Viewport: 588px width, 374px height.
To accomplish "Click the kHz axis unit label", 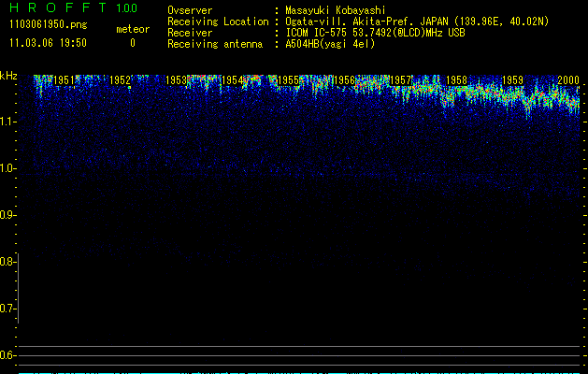I will click(8, 76).
